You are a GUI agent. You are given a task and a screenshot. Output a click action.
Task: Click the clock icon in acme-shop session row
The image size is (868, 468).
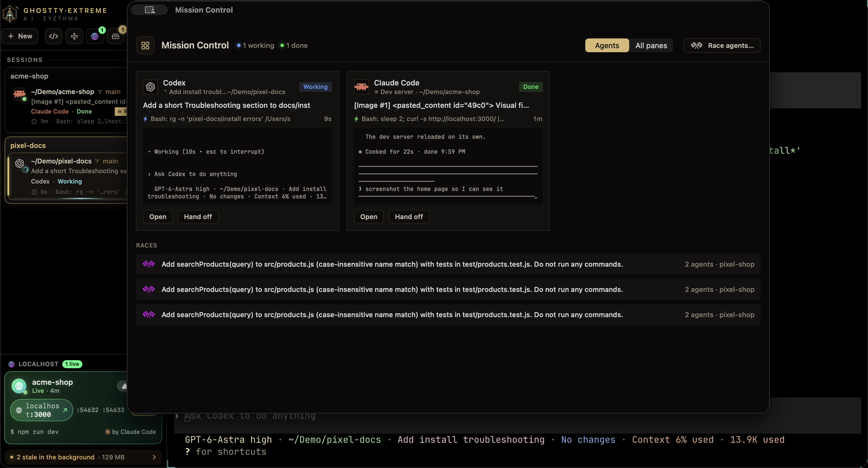[x=34, y=121]
